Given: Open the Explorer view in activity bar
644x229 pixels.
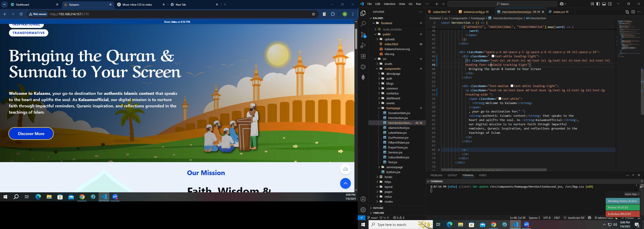Looking at the screenshot, I should point(363,13).
